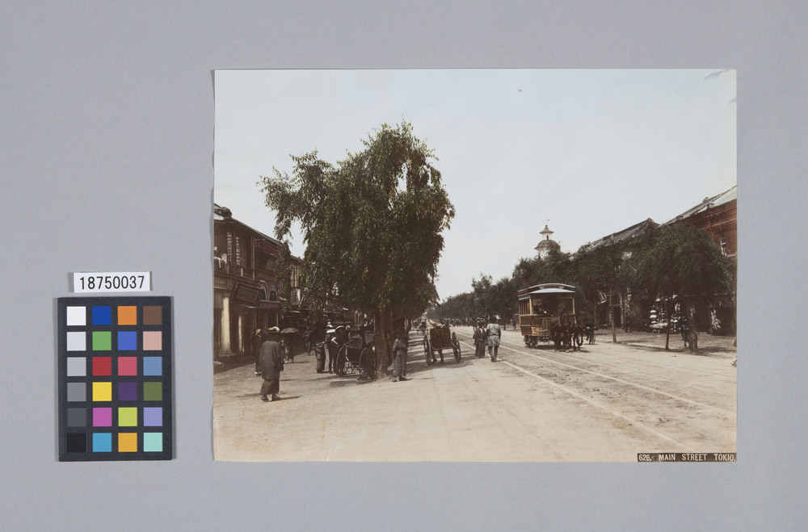Select the pale pink swatch under the brown

click(153, 341)
